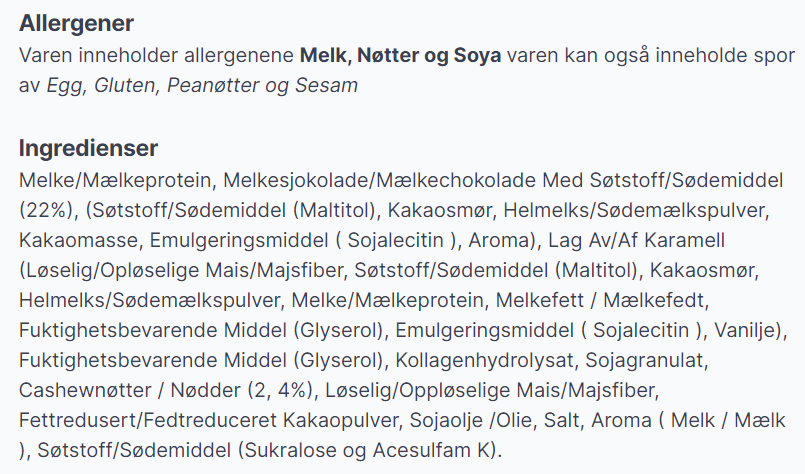805x474 pixels.
Task: Click the Ingredienser heading
Action: click(88, 148)
